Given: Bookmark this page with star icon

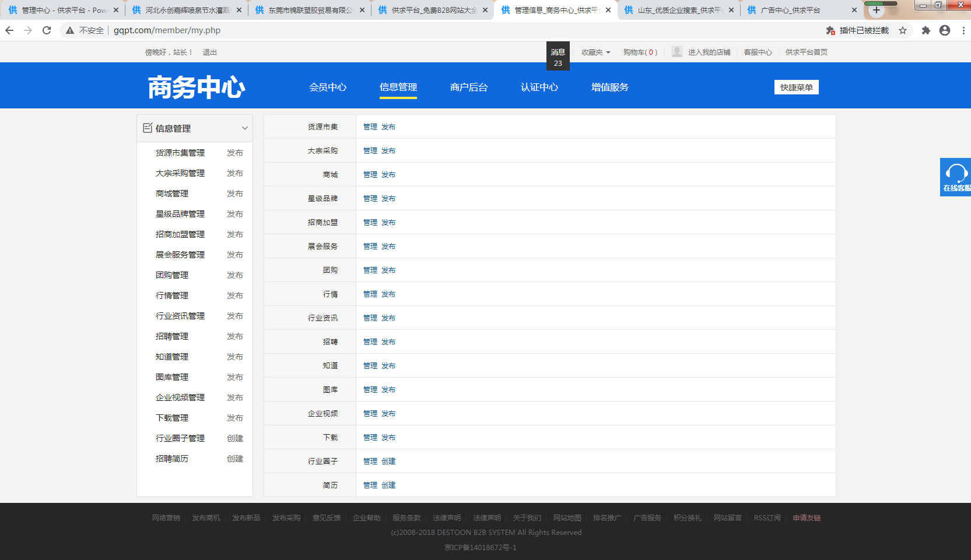Looking at the screenshot, I should [x=903, y=30].
